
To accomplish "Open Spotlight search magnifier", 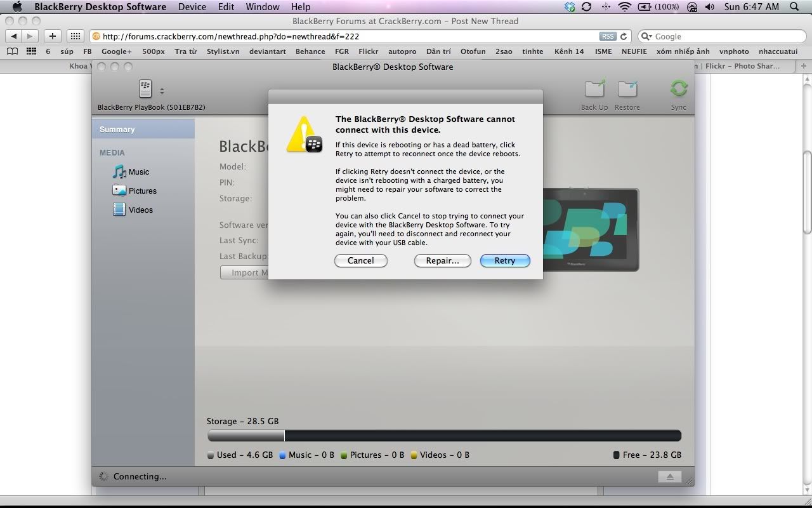I will [795, 7].
